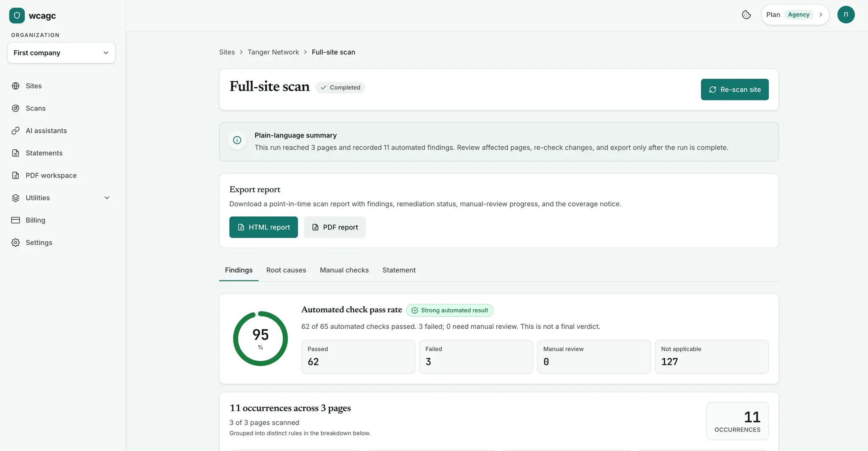The image size is (868, 451).
Task: Click the checkmark icon in Strong automated result
Action: 415,311
